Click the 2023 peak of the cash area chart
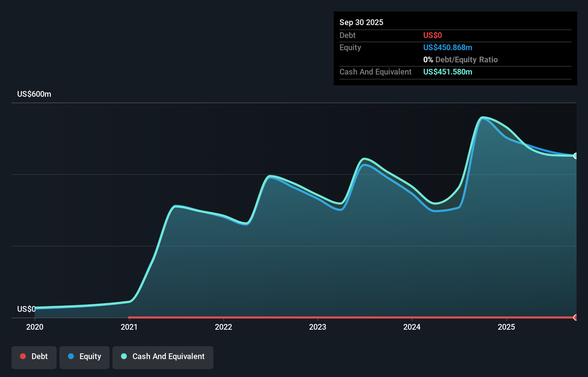Image resolution: width=588 pixels, height=377 pixels. coord(365,159)
